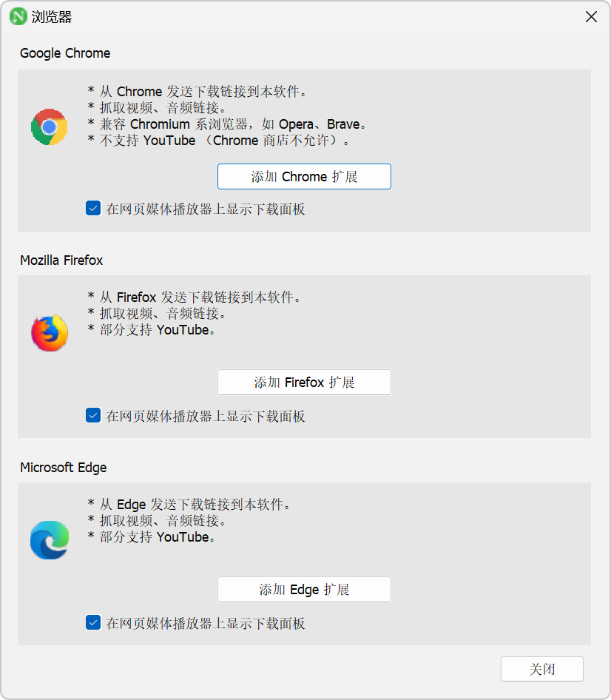Viewport: 611px width, 700px height.
Task: Click the Google Chrome logo icon
Action: click(49, 127)
